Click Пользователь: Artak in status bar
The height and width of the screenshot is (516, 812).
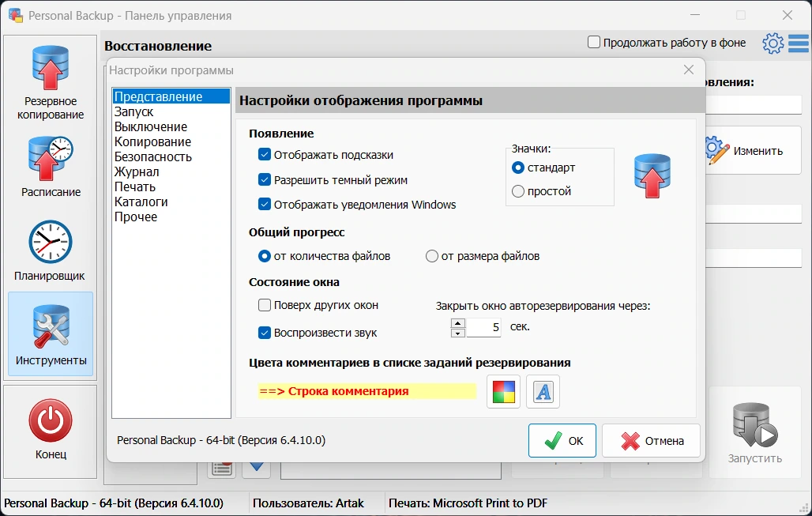(x=308, y=503)
